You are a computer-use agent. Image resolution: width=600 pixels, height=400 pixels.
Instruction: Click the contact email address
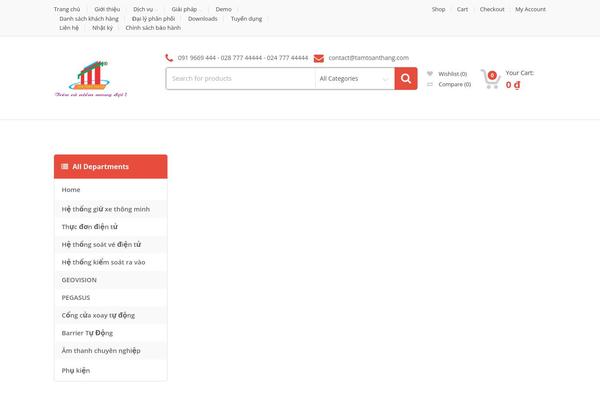(368, 58)
